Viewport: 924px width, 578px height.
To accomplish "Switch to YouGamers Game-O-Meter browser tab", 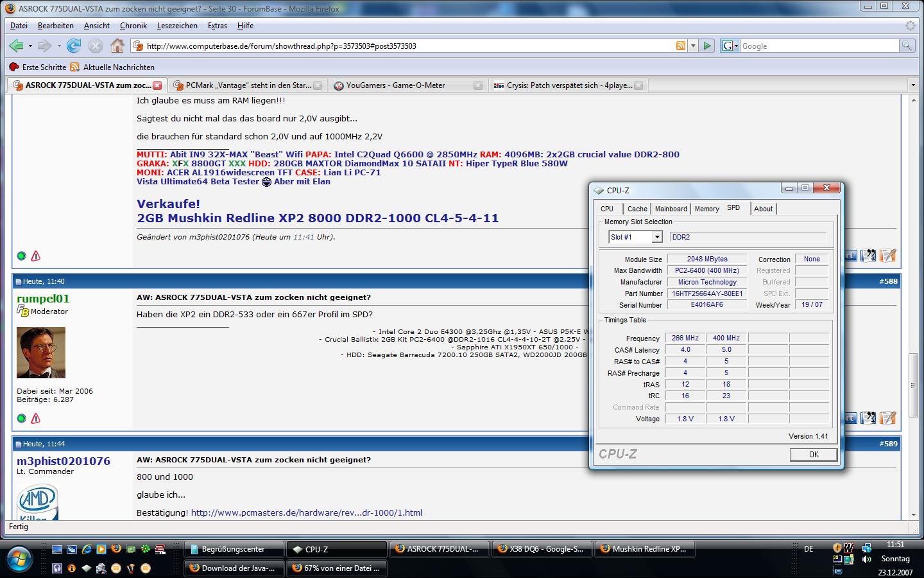I will pyautogui.click(x=408, y=85).
